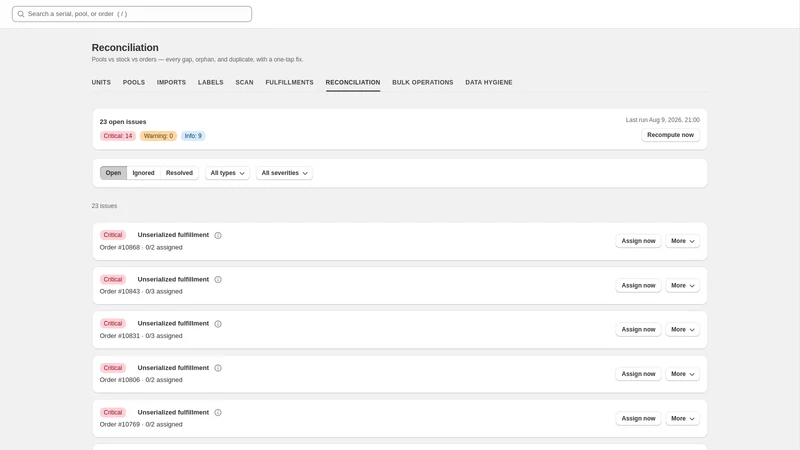This screenshot has width=800, height=450.
Task: Click info icon beside Order #10868 issue
Action: tap(218, 235)
